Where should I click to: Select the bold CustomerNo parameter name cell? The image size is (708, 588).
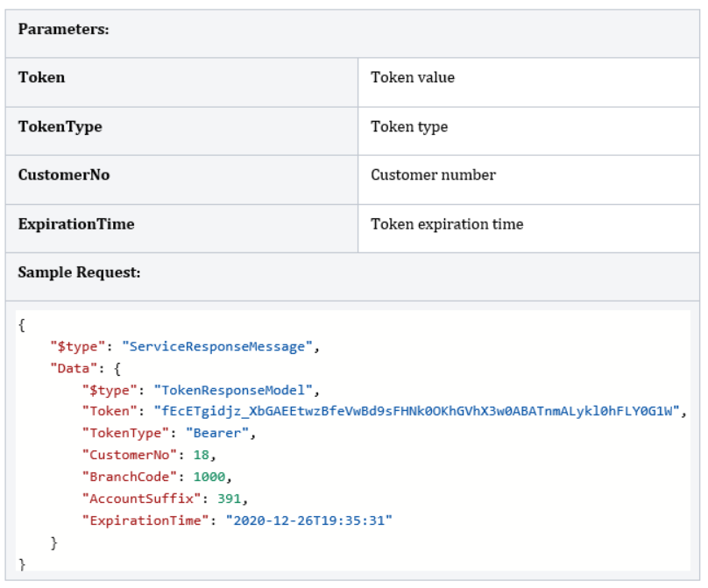(64, 174)
